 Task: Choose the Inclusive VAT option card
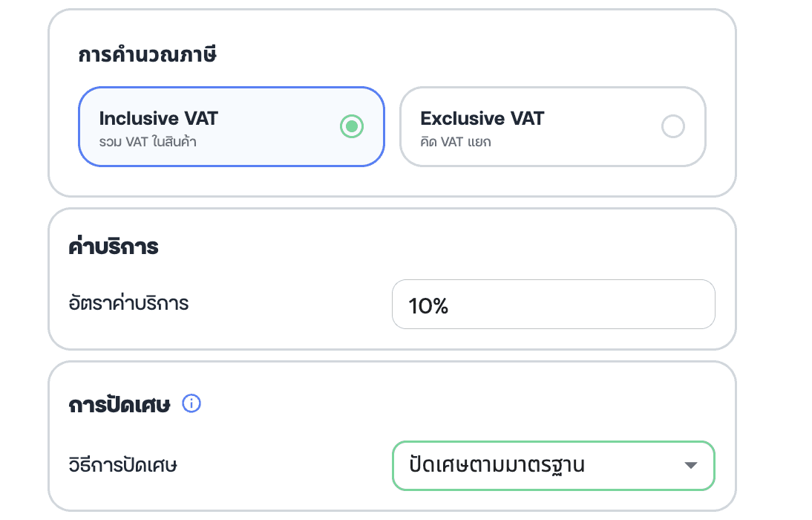click(231, 126)
